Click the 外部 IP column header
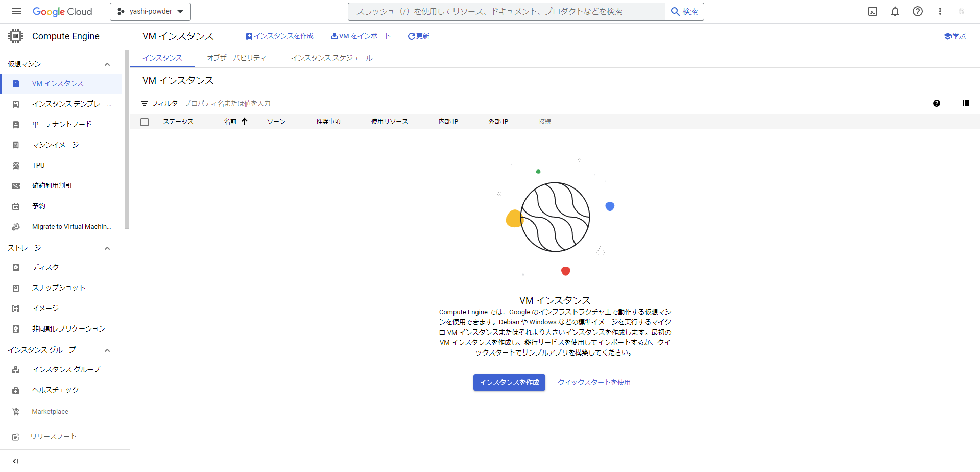The width and height of the screenshot is (980, 472). (498, 122)
